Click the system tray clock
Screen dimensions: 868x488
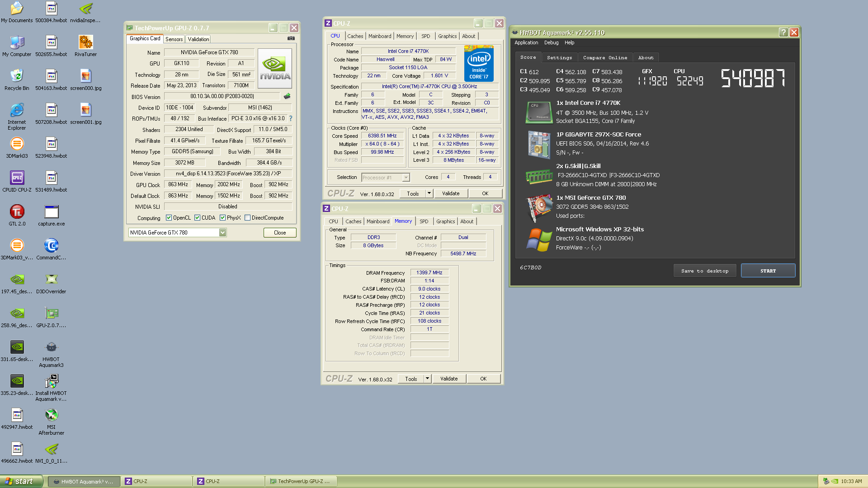pos(851,481)
